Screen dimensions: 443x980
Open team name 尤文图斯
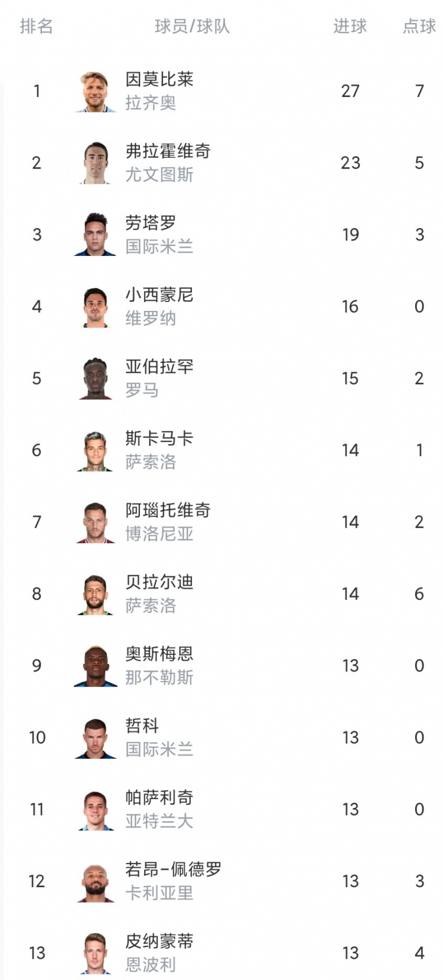(159, 175)
